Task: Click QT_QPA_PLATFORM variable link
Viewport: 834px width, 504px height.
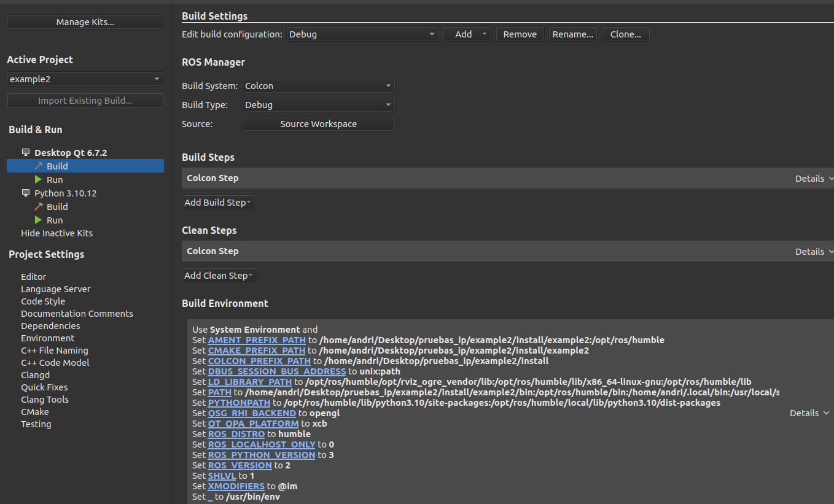Action: click(x=253, y=424)
